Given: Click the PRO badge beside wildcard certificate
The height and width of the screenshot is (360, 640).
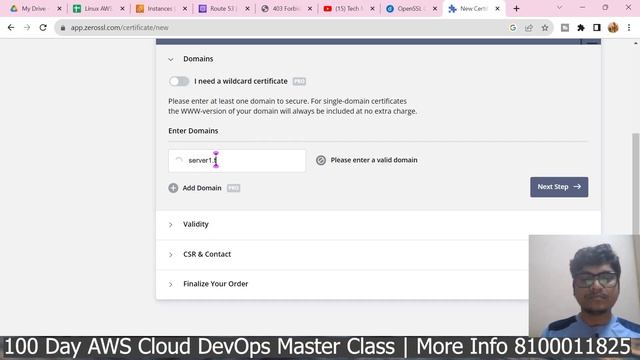Looking at the screenshot, I should pos(299,81).
